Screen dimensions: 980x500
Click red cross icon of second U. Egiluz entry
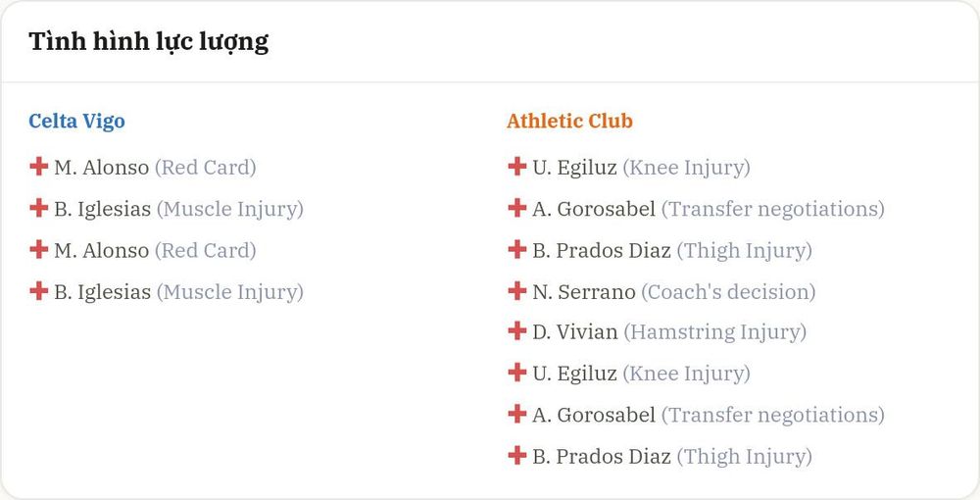516,373
